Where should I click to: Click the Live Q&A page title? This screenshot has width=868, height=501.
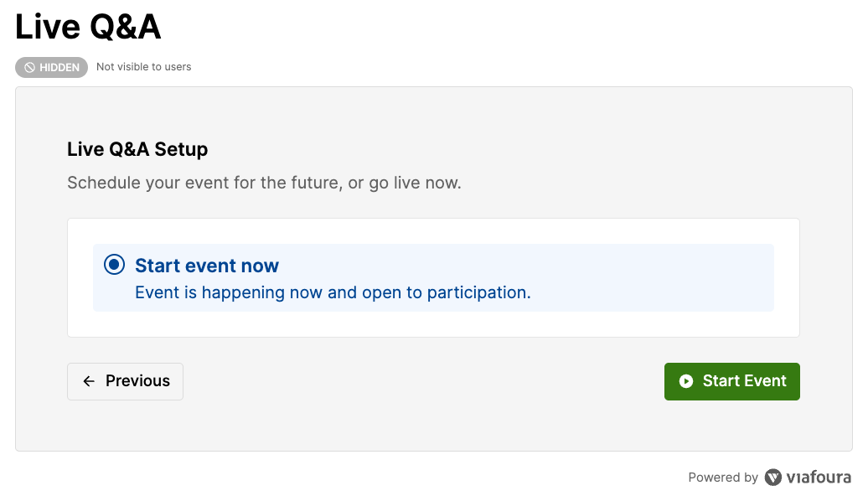(88, 27)
